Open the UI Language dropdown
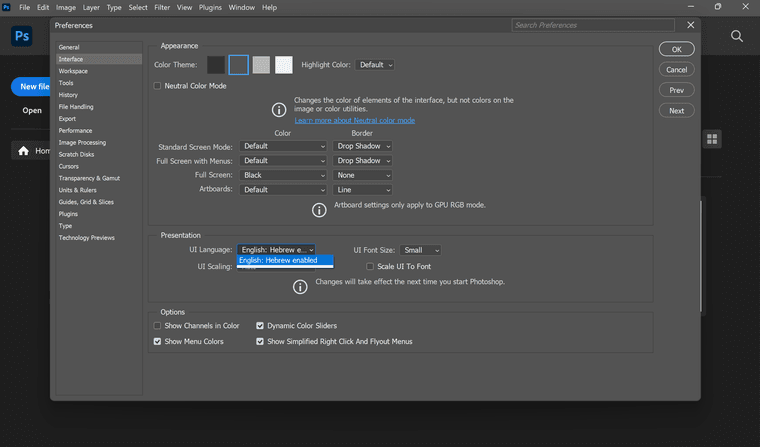760x447 pixels. click(276, 250)
